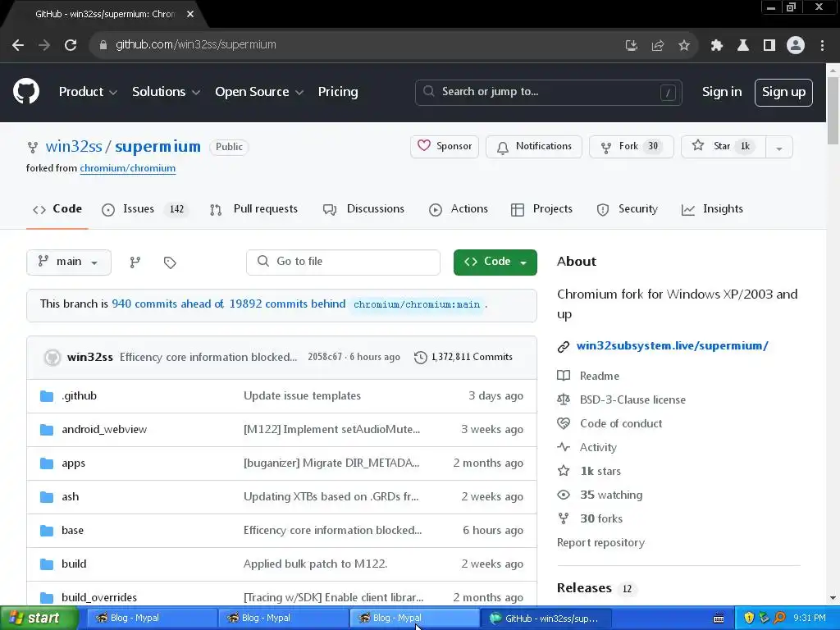Open the Projects tab

(x=541, y=209)
